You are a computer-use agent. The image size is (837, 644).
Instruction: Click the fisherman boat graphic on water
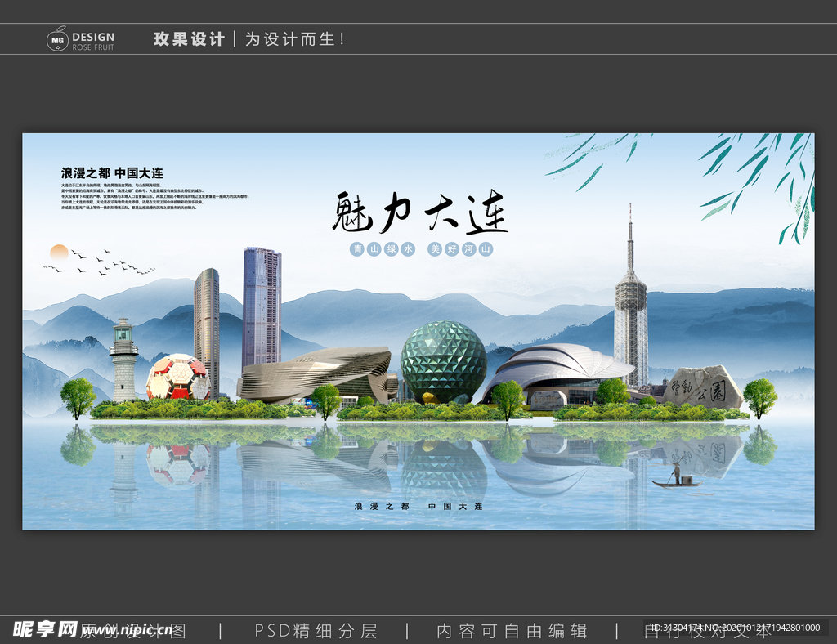point(675,481)
